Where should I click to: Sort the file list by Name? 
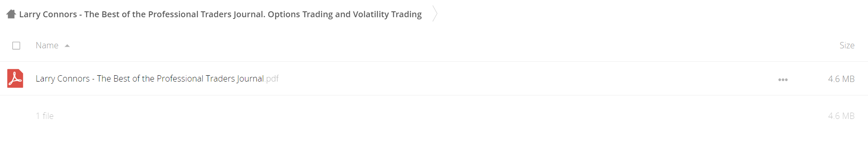point(47,45)
